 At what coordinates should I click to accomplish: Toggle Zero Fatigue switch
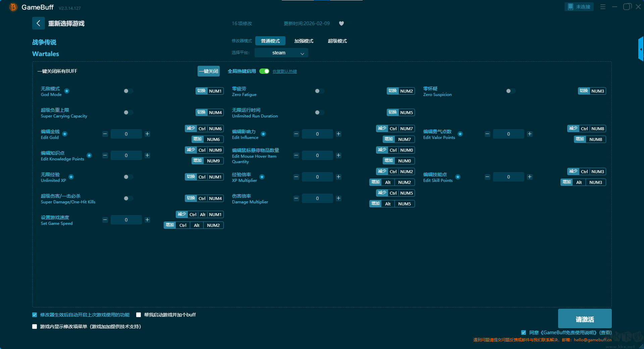tap(319, 91)
